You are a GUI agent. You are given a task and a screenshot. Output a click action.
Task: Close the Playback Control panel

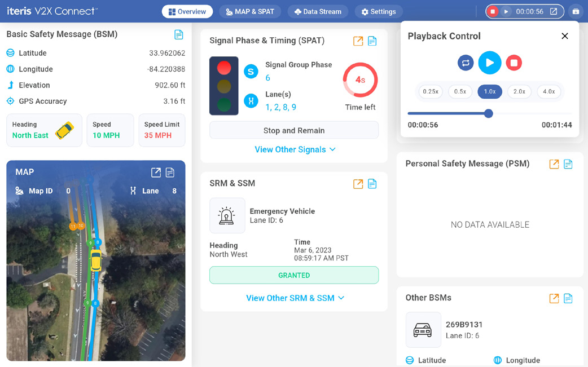tap(564, 36)
